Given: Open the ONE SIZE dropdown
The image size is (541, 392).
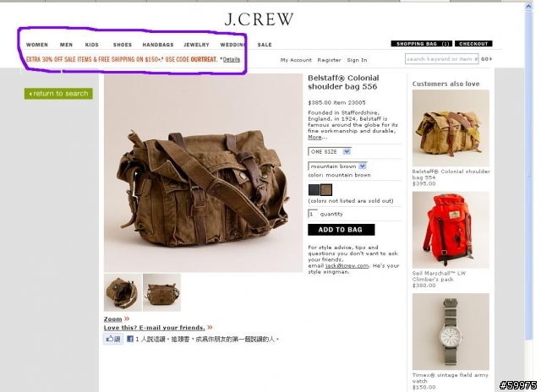Looking at the screenshot, I should (x=330, y=151).
